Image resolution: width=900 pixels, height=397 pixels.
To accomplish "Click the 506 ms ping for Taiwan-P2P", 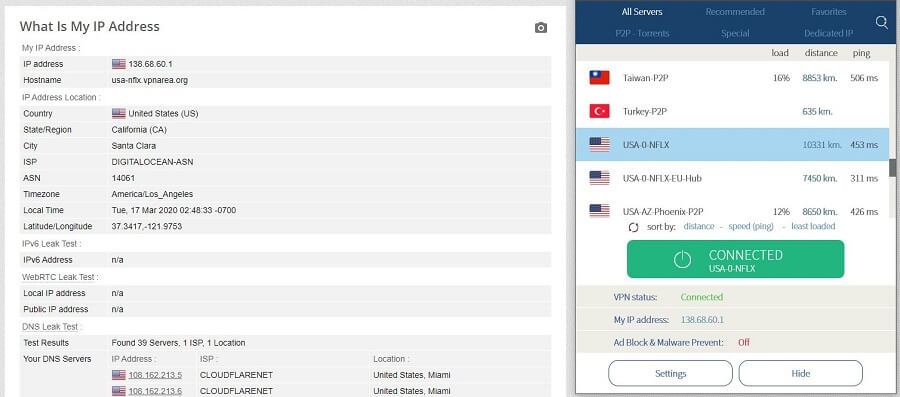I will pos(864,77).
